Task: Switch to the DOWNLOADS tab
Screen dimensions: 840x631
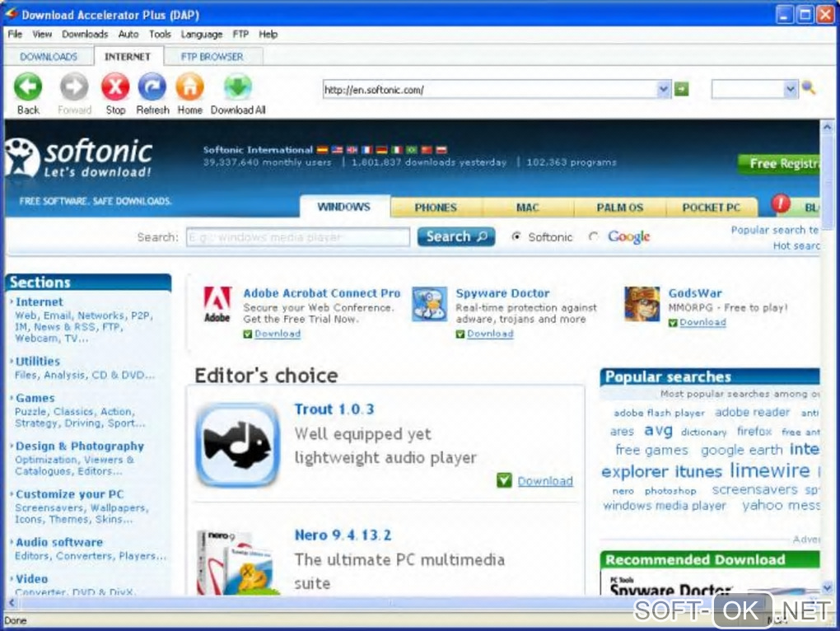Action: [x=49, y=56]
